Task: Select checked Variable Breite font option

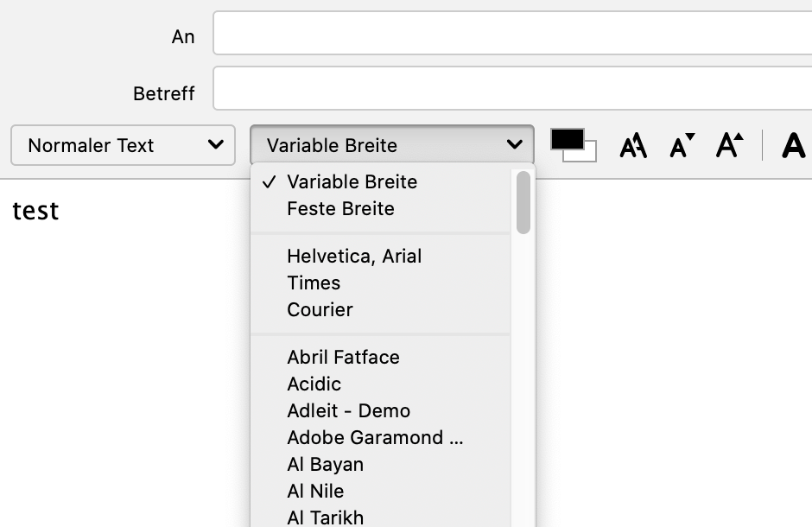Action: 352,182
